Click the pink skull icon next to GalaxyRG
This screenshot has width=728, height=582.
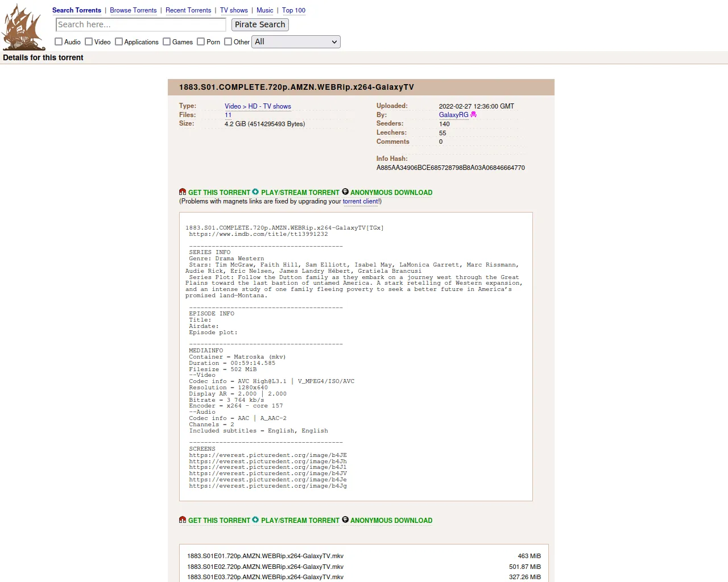pos(474,115)
